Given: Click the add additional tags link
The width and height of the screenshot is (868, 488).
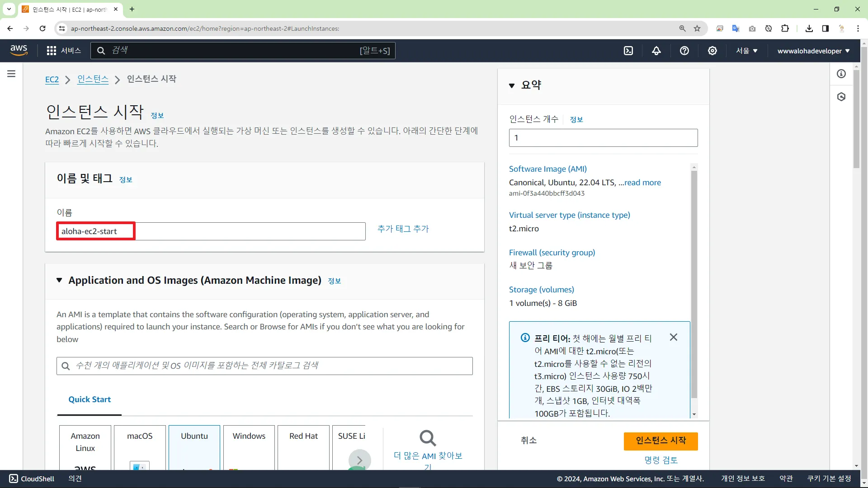Looking at the screenshot, I should (403, 229).
